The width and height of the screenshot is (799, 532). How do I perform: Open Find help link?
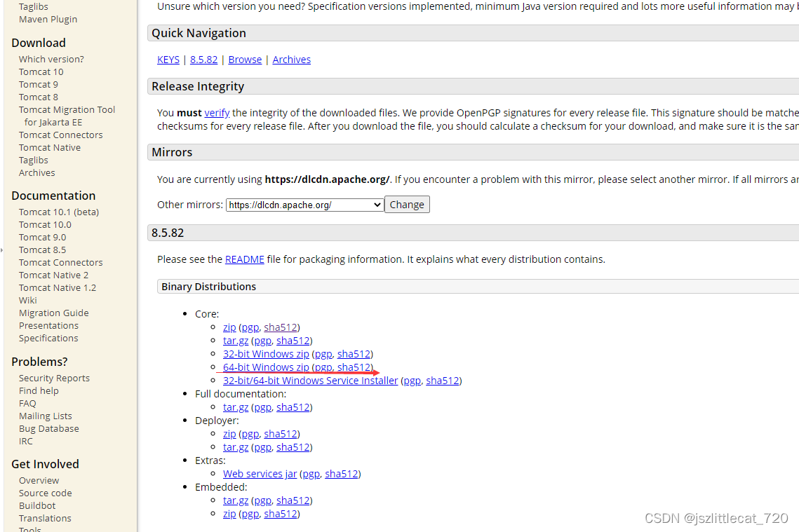(39, 391)
